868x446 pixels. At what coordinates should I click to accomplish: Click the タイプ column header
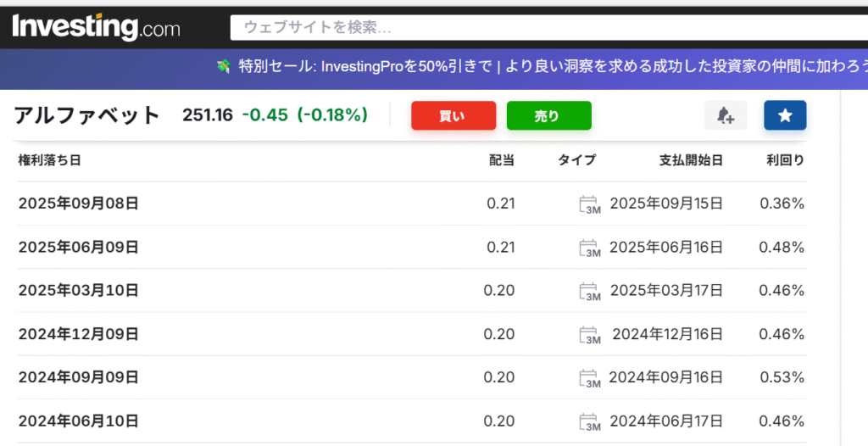click(x=576, y=160)
